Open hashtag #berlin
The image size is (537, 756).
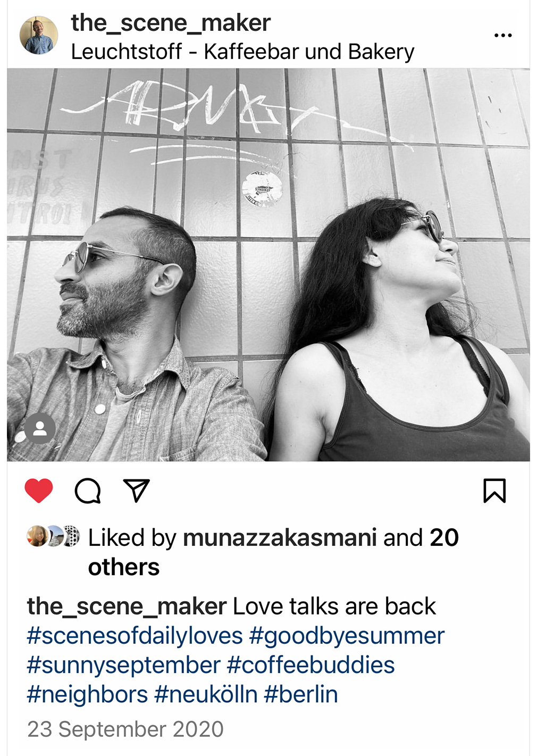pos(301,694)
